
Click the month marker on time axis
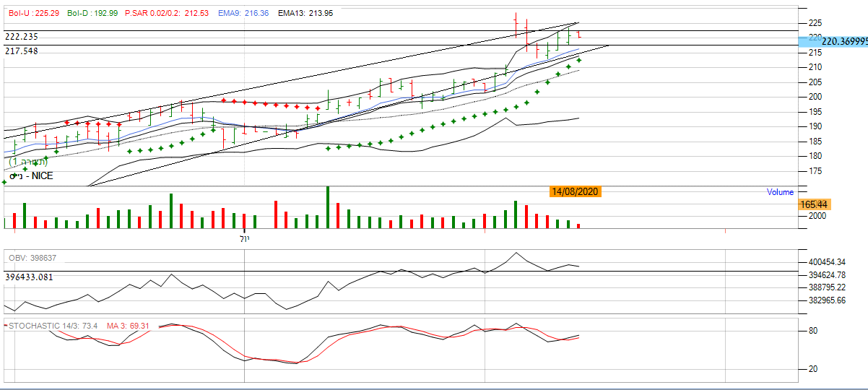[245, 238]
